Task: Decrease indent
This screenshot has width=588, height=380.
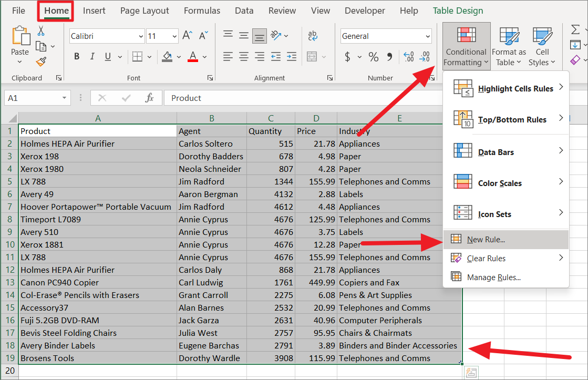Action: [276, 57]
